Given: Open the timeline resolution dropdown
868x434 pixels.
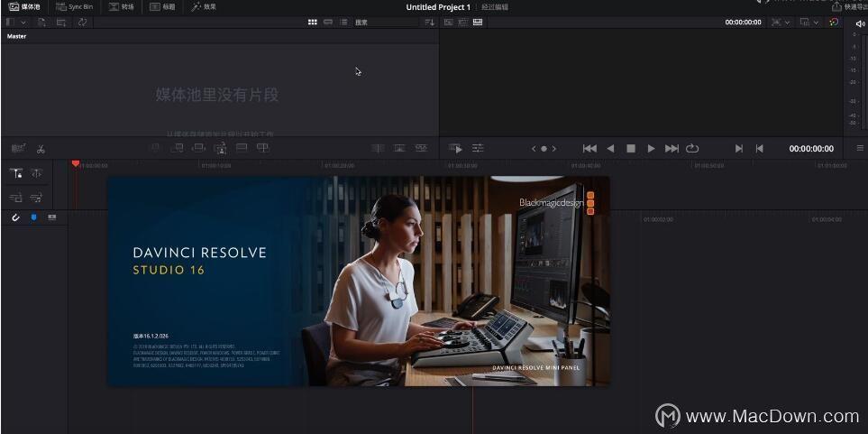Looking at the screenshot, I should coord(780,23).
